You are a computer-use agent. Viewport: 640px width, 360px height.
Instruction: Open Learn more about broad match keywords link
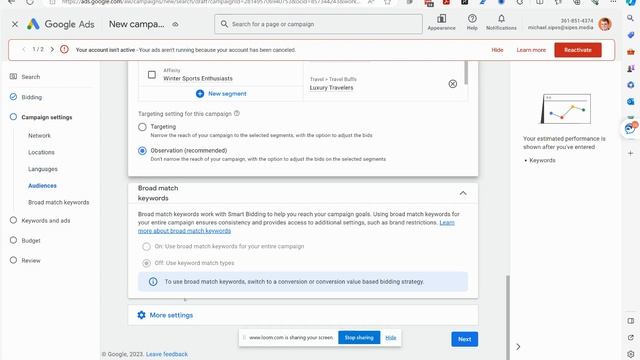[x=296, y=227]
